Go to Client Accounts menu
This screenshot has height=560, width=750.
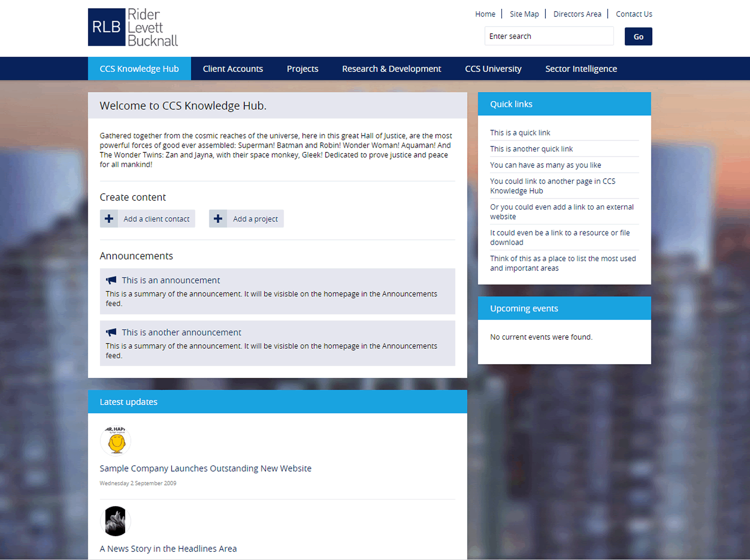coord(233,69)
